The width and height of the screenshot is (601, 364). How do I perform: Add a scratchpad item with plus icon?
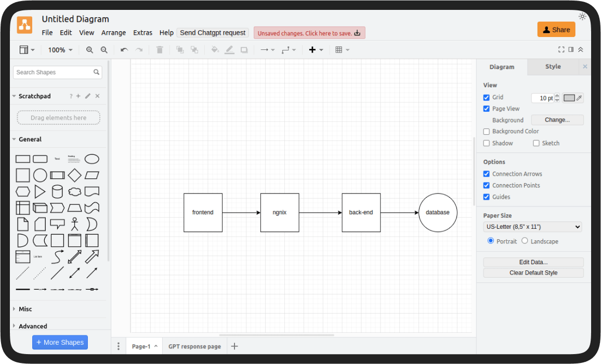pyautogui.click(x=79, y=96)
